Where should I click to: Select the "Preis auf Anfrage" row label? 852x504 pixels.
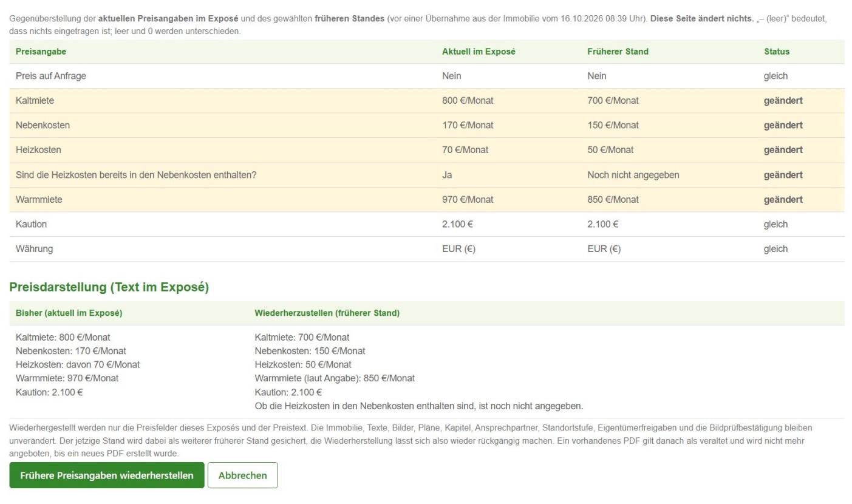click(52, 76)
